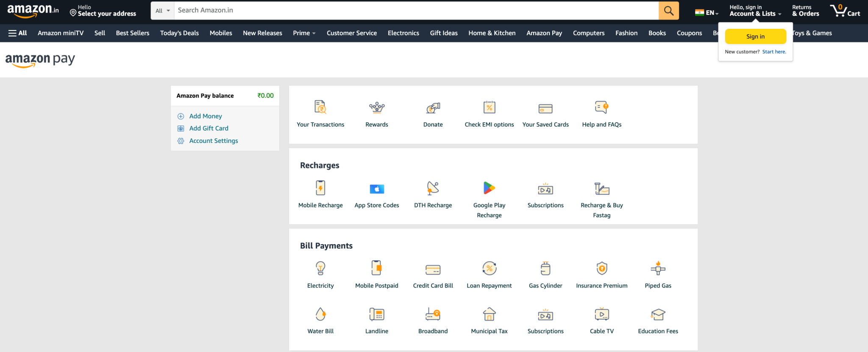Select the DTH Recharge icon
The width and height of the screenshot is (868, 352).
pos(433,188)
